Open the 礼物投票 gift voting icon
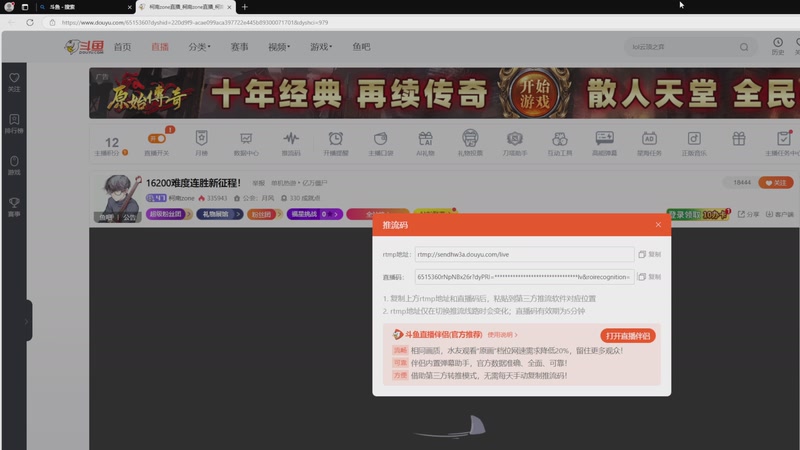The width and height of the screenshot is (800, 450). 470,143
